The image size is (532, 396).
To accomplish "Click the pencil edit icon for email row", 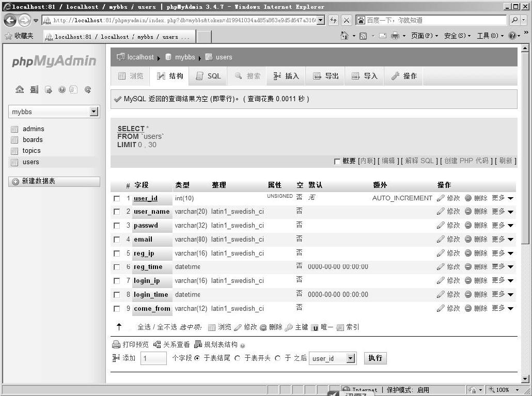I will pyautogui.click(x=441, y=240).
